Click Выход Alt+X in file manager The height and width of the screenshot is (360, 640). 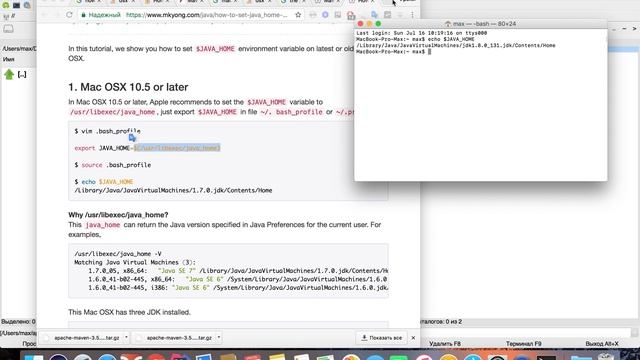602,344
